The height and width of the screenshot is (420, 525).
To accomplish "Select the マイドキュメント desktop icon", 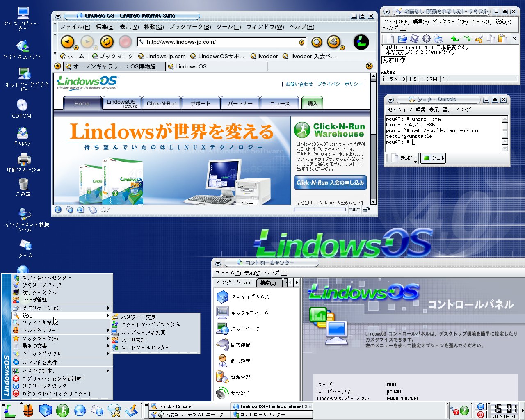I will [x=23, y=49].
